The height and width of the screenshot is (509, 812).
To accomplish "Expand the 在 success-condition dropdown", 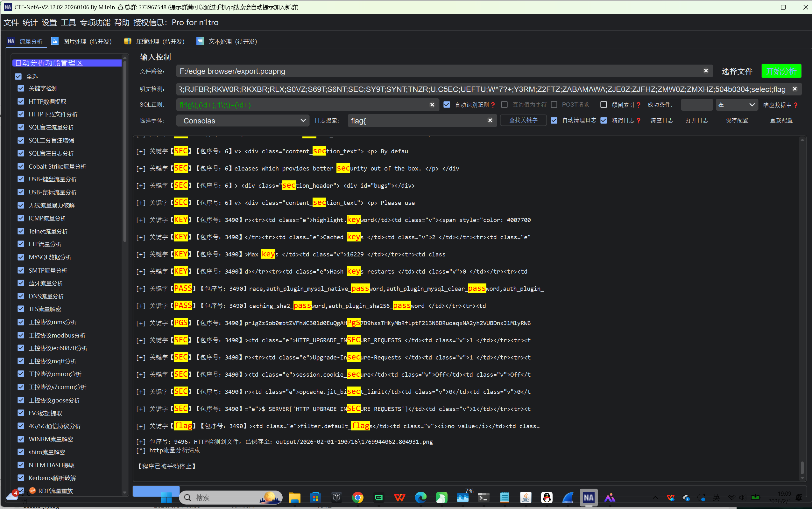I will point(737,105).
